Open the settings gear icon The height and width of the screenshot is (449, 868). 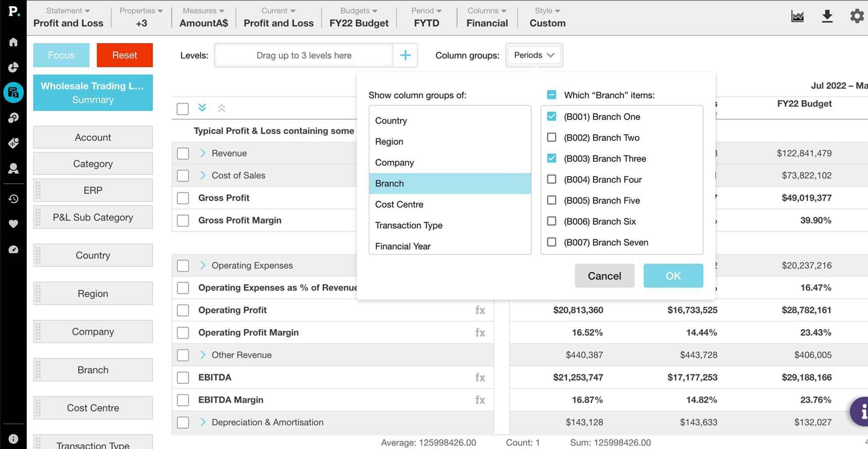(857, 17)
